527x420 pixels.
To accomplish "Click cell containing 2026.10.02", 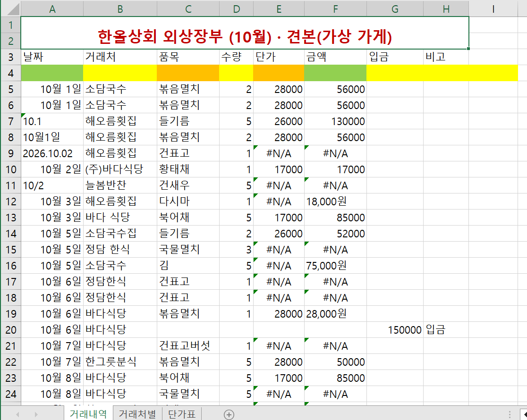I will pyautogui.click(x=52, y=153).
